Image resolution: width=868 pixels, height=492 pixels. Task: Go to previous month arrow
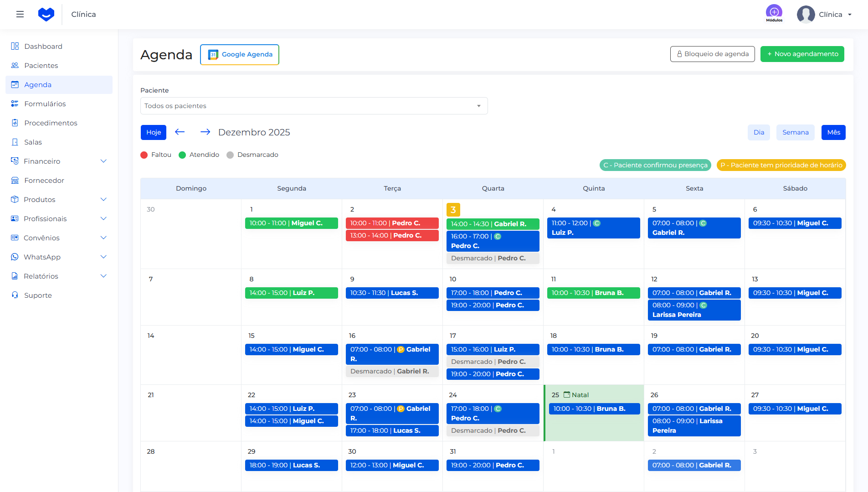pyautogui.click(x=180, y=132)
